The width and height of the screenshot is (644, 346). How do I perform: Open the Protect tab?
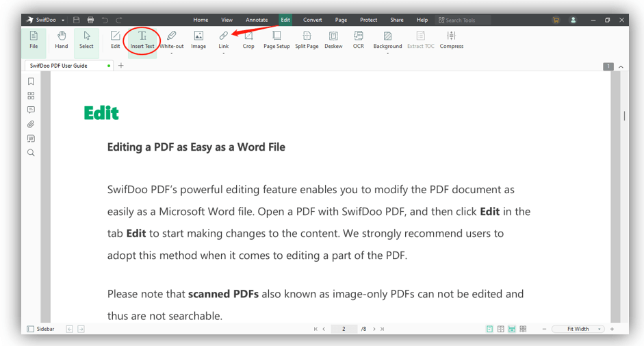[x=368, y=20]
